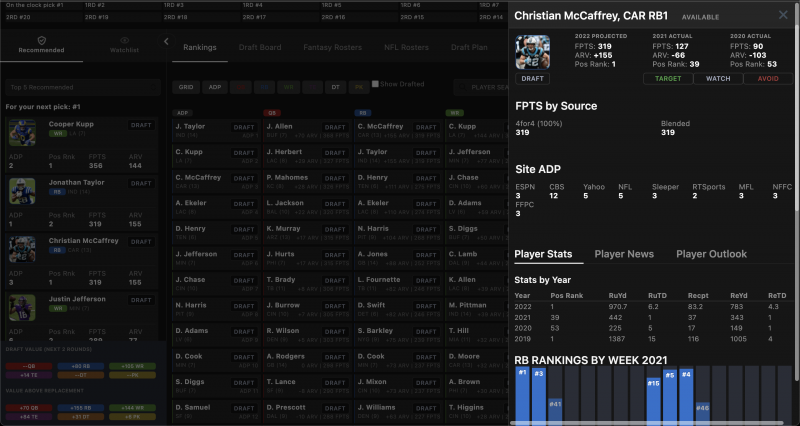This screenshot has height=426, width=800.
Task: Draft Jonathan Taylor from recommendations
Action: pyautogui.click(x=141, y=183)
